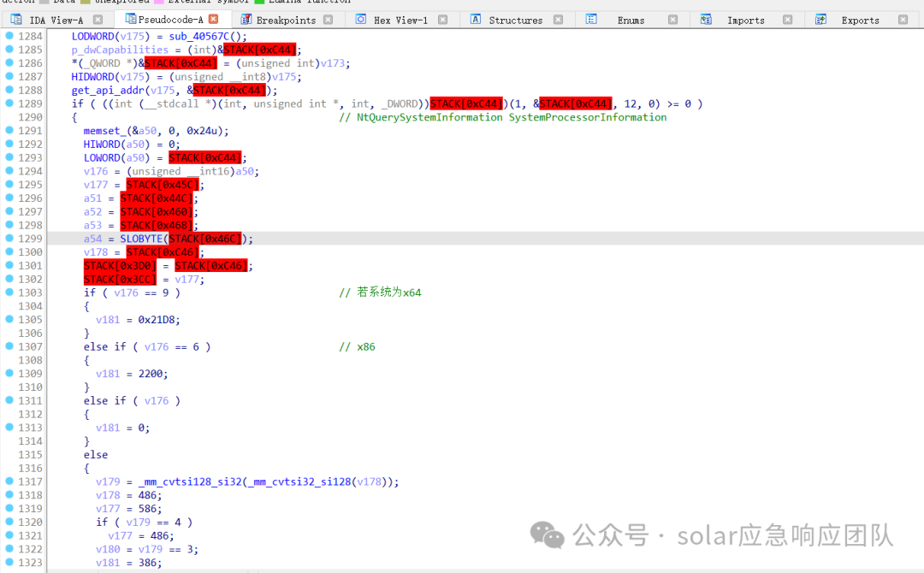The height and width of the screenshot is (573, 924).
Task: Click line number 1290
Action: click(30, 117)
